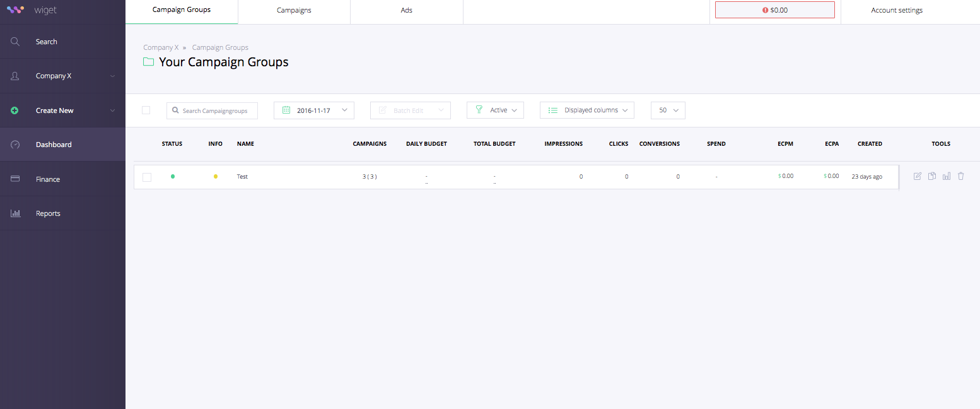Click the edit icon for Test row
The width and height of the screenshot is (980, 409).
point(918,176)
